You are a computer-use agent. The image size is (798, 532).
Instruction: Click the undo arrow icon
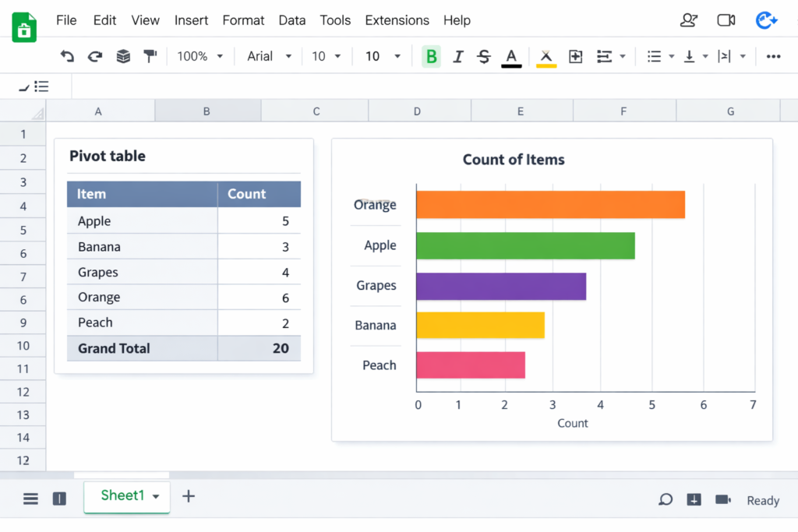tap(68, 56)
